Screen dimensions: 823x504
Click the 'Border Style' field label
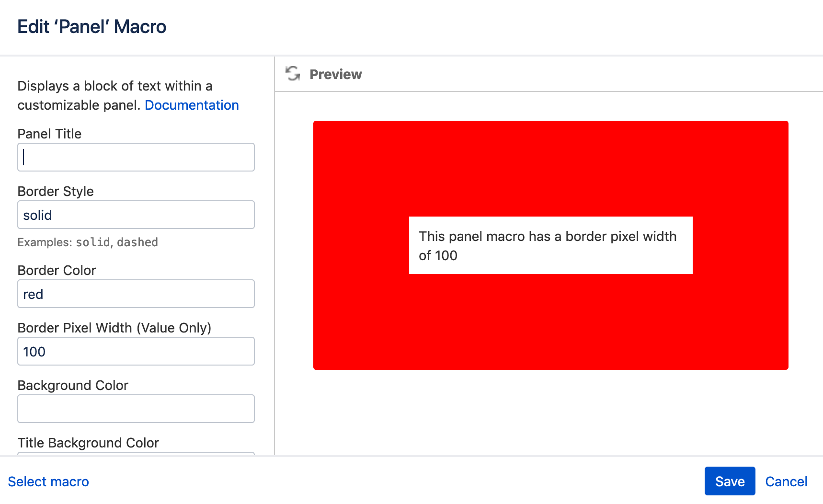coord(56,191)
